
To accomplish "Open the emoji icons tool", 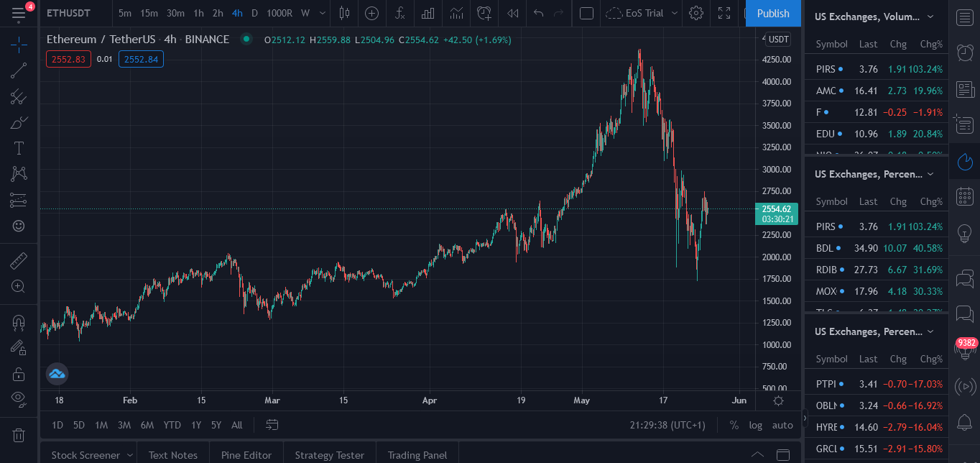I will [19, 226].
